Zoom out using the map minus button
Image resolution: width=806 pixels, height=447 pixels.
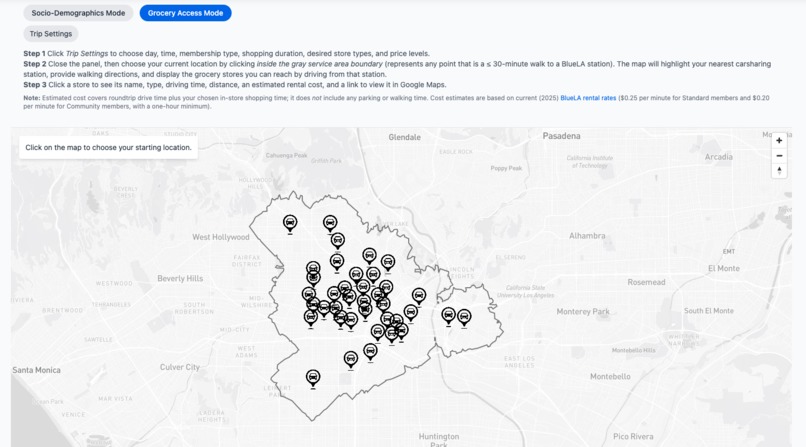(779, 156)
